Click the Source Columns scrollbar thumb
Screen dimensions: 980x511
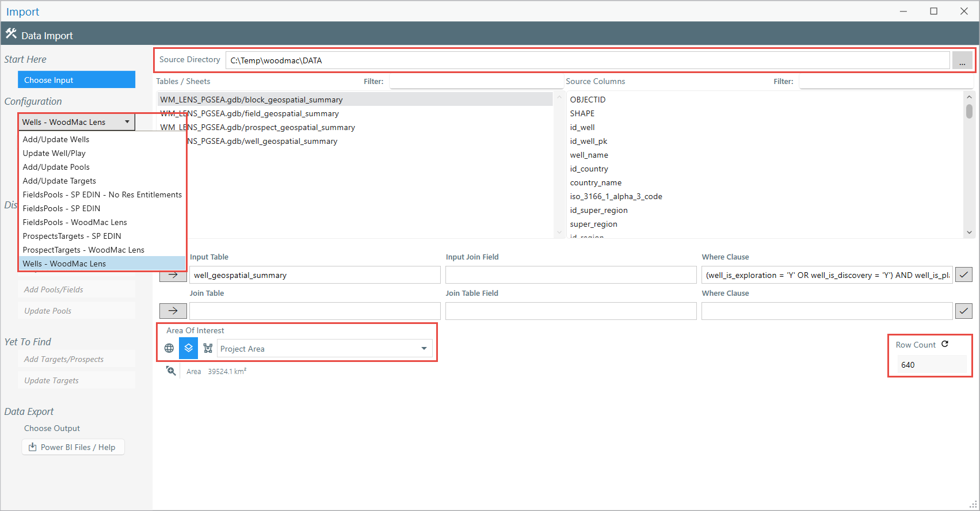click(969, 111)
